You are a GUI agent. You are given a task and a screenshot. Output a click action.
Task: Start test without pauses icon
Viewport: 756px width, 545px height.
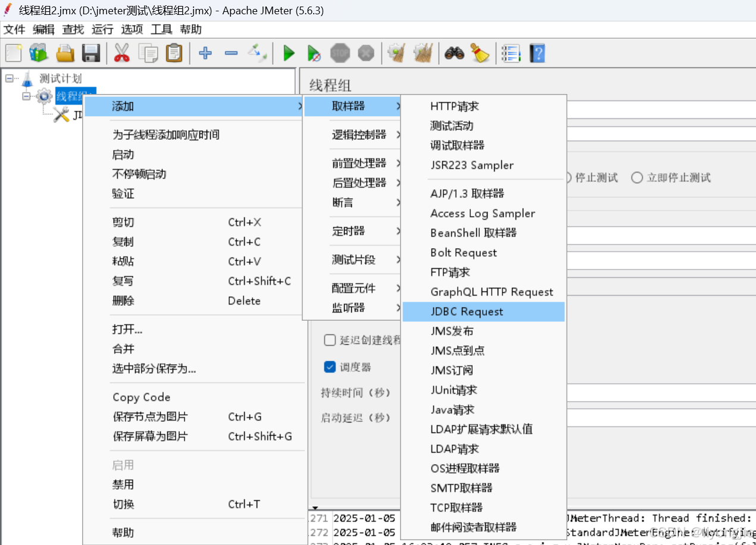click(x=314, y=54)
